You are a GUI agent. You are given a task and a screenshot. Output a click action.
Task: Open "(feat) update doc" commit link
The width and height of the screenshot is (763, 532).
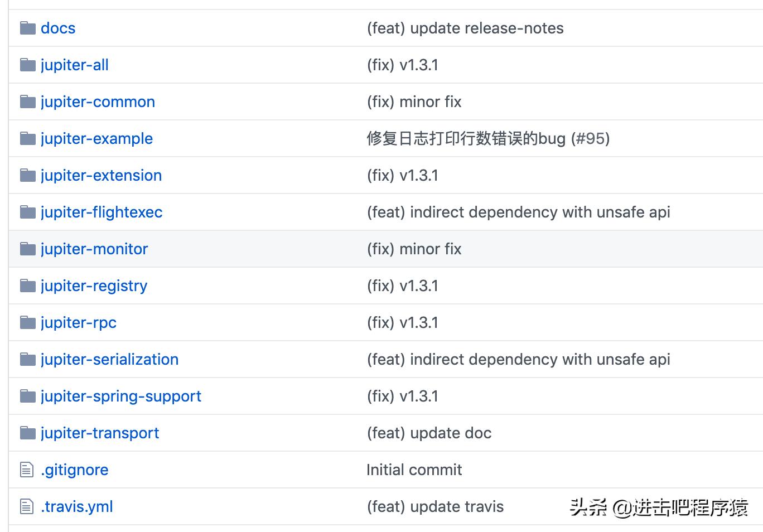[x=429, y=433]
